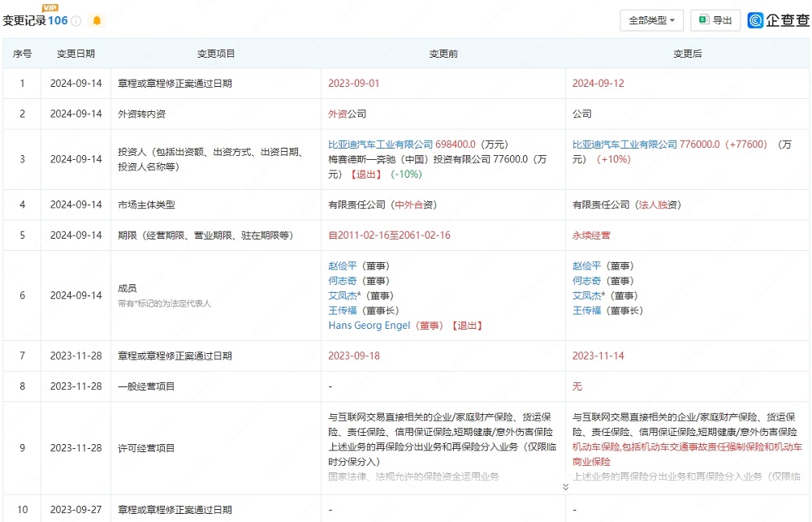Image resolution: width=812 pixels, height=522 pixels.
Task: Click the 导出 export button
Action: click(715, 19)
